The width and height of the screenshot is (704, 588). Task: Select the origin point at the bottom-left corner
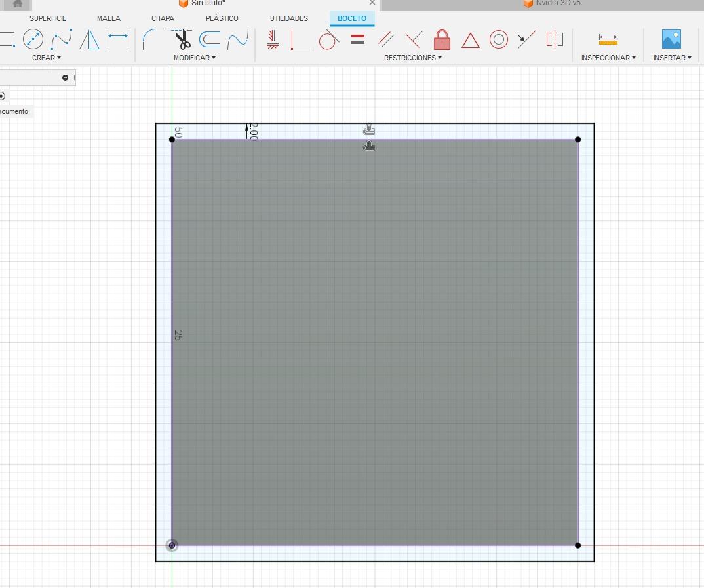[172, 545]
